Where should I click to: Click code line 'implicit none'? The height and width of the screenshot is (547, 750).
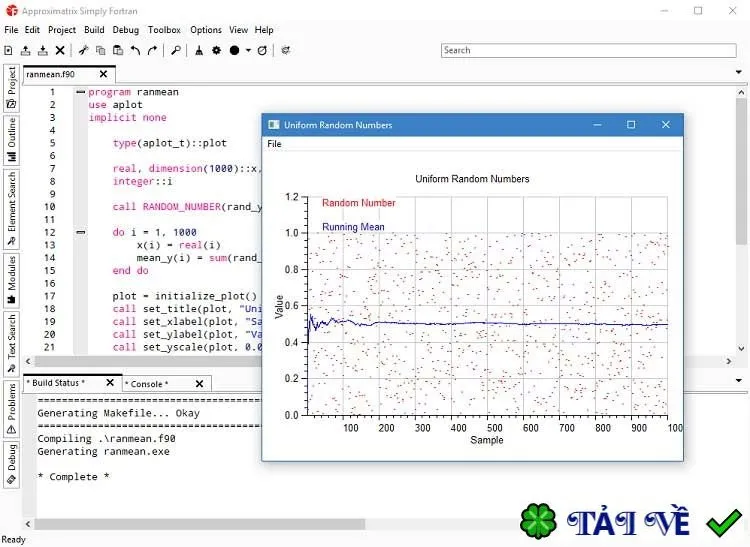pos(127,118)
